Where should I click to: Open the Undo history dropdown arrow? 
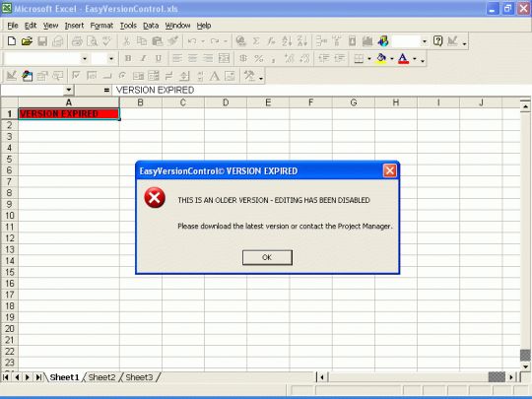[x=203, y=41]
